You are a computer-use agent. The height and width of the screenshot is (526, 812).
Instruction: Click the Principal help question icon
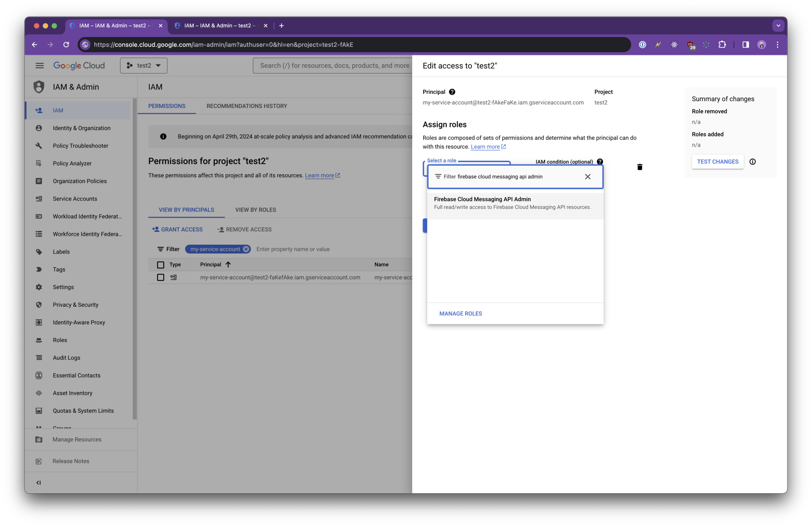click(x=452, y=92)
